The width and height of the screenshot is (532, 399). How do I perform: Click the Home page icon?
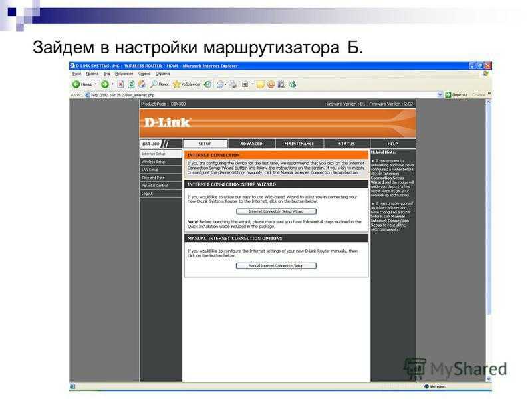[142, 84]
